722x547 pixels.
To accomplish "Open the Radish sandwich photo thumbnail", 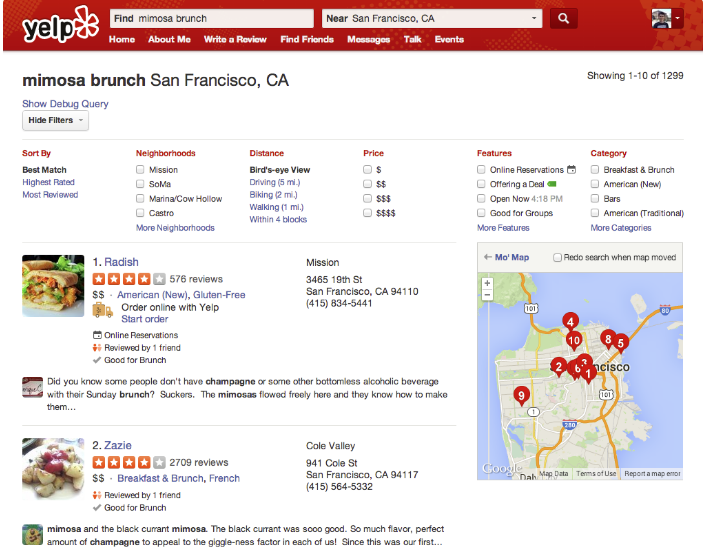I will click(x=53, y=286).
